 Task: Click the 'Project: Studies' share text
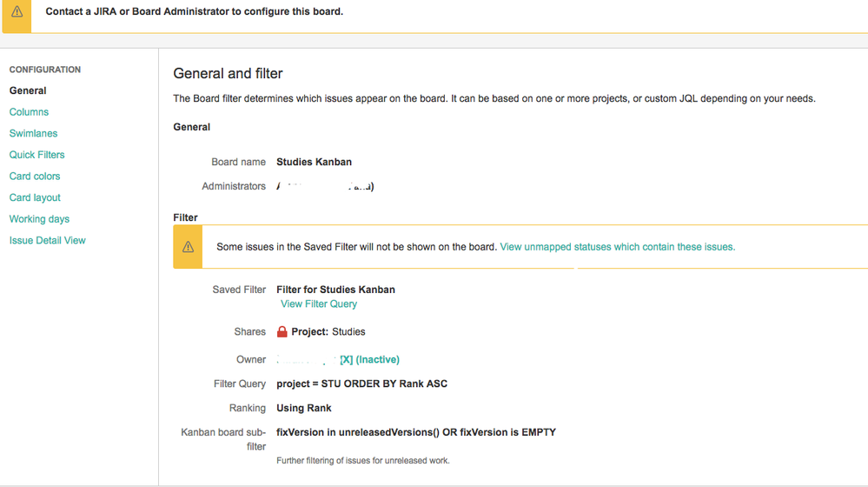tap(328, 332)
